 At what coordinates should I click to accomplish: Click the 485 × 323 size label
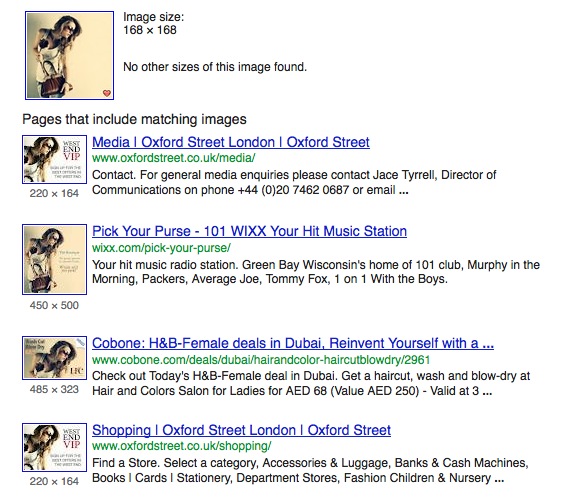coord(54,389)
